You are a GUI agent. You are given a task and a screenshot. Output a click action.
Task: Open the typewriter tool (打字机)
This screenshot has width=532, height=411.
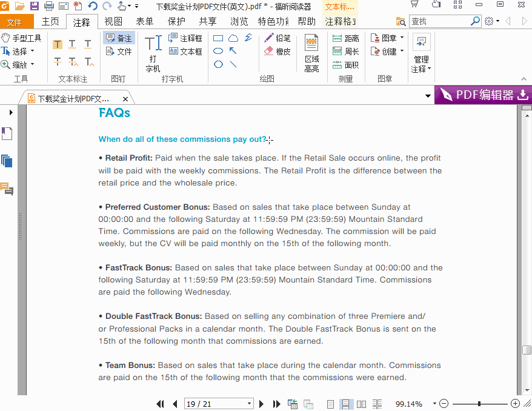153,53
